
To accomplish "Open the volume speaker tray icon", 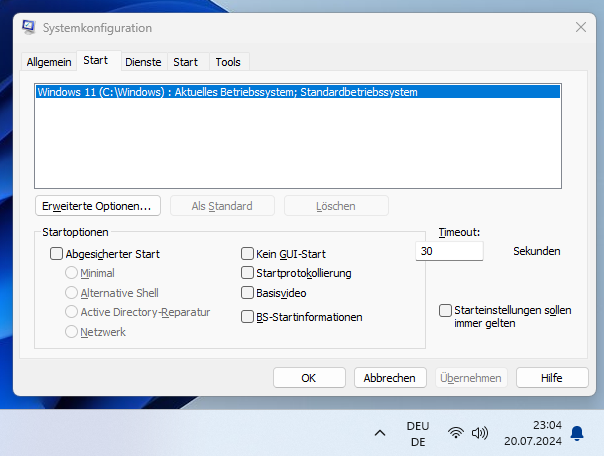I will (480, 433).
